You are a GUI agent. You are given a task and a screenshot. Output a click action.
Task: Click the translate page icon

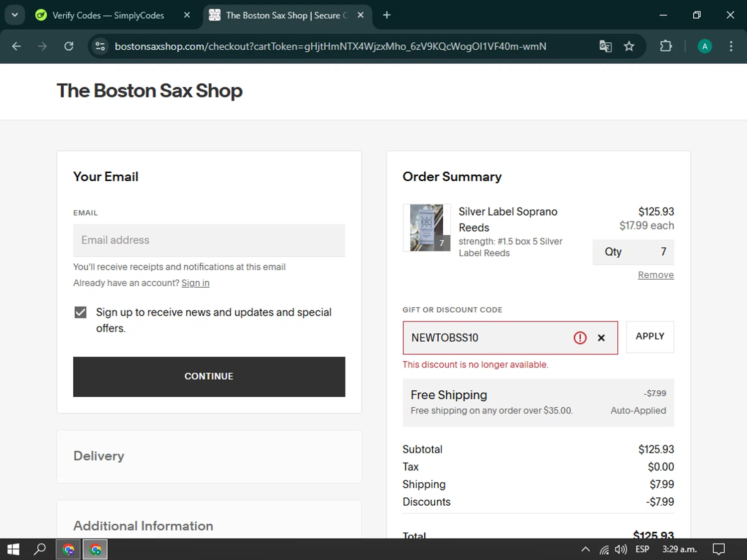[606, 46]
